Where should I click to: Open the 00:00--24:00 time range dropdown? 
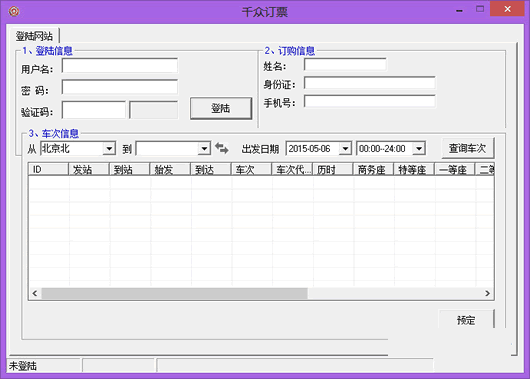(419, 148)
